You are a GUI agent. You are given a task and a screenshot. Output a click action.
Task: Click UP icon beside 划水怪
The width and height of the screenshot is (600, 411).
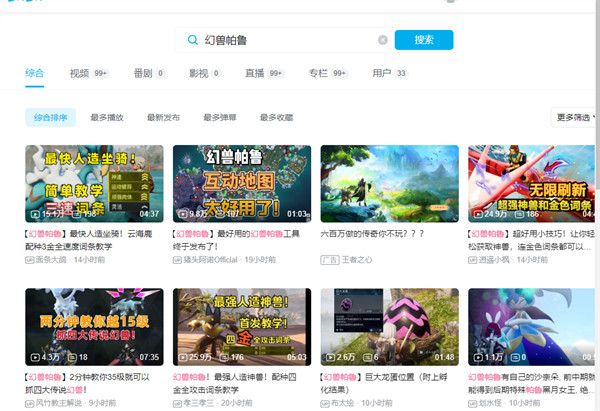click(x=472, y=403)
